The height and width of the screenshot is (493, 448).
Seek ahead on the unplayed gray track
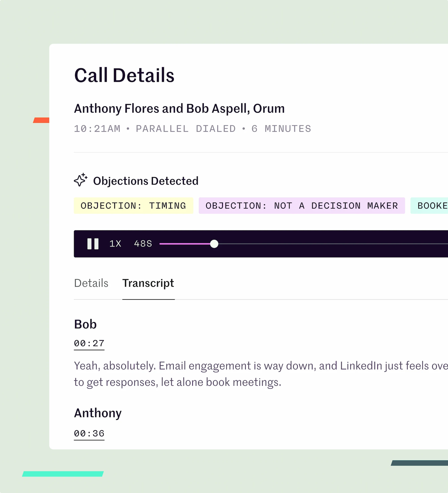pos(318,244)
